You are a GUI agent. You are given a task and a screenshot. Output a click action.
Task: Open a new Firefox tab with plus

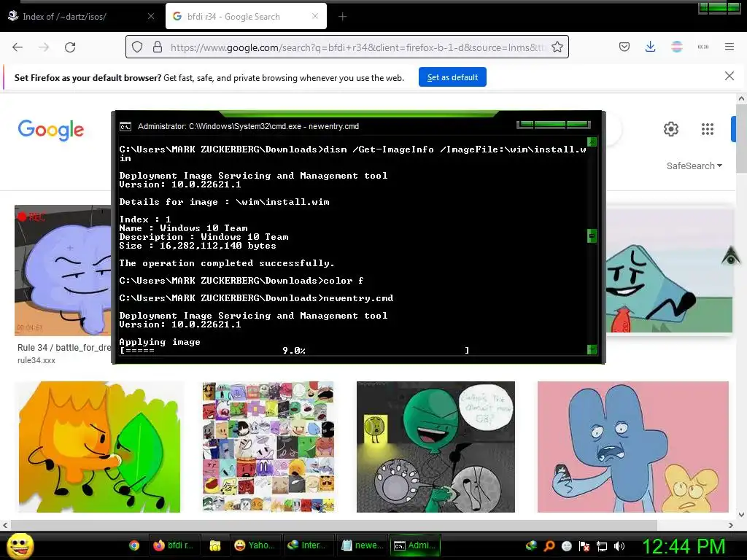(x=343, y=17)
